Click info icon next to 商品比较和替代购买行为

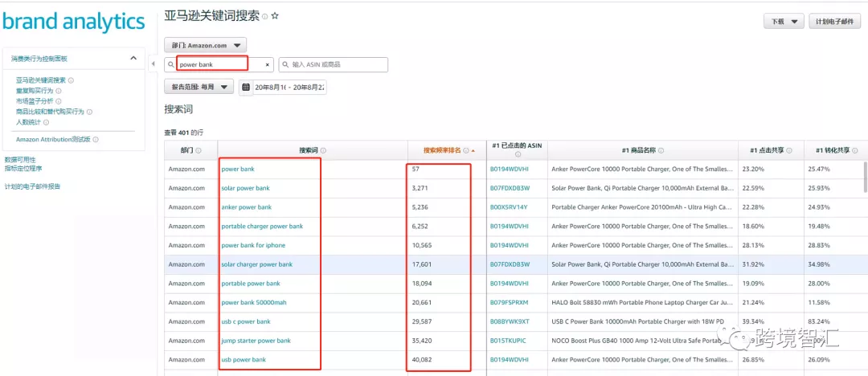pyautogui.click(x=89, y=112)
